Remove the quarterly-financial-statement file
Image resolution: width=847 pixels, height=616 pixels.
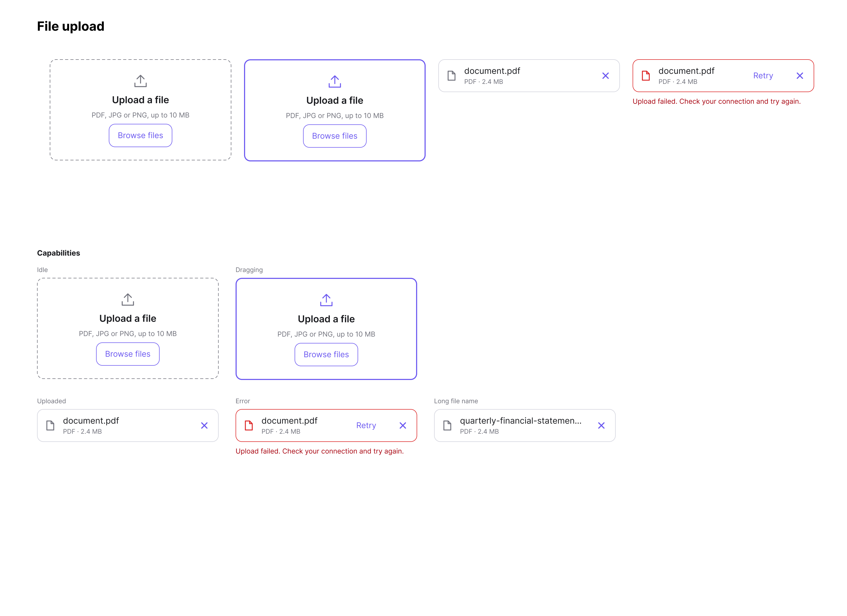(601, 425)
